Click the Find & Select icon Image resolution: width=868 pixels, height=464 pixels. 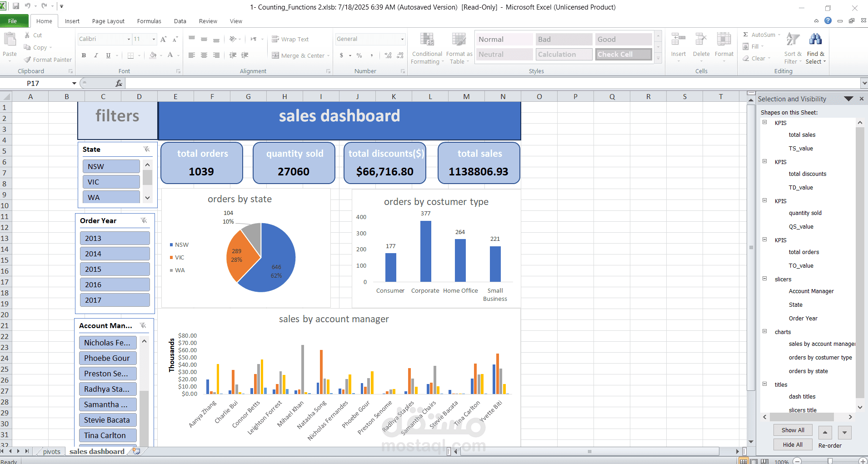[815, 48]
